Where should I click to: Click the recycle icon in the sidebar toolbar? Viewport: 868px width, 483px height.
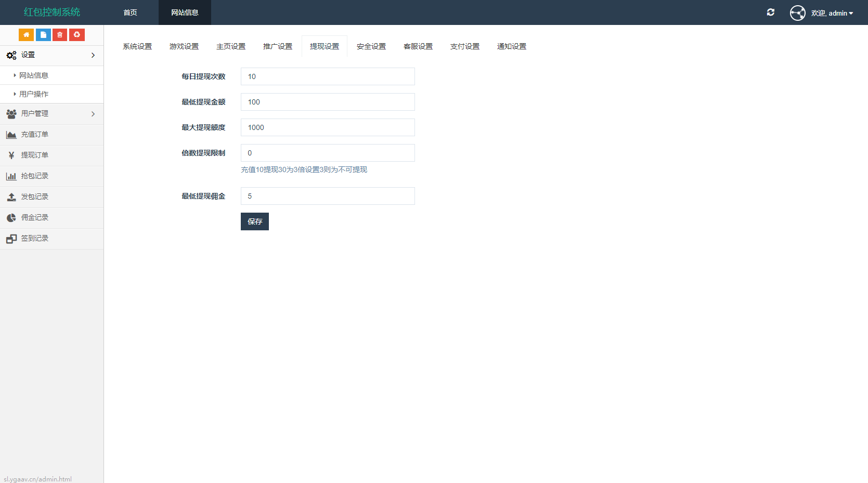[76, 34]
